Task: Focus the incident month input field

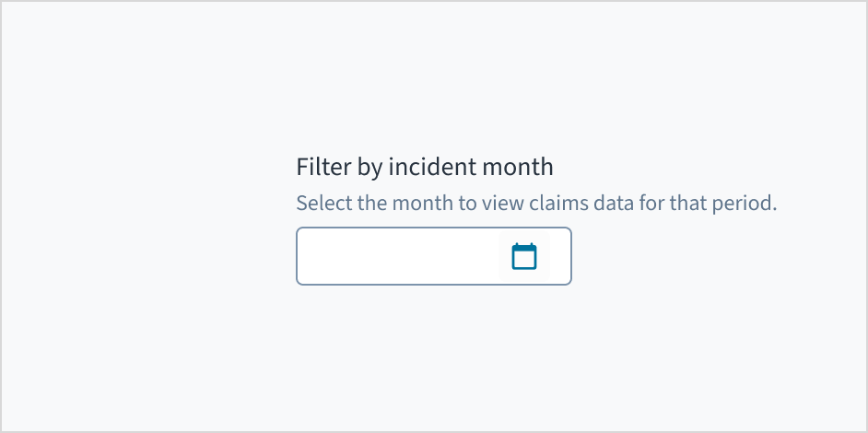Action: [398, 256]
